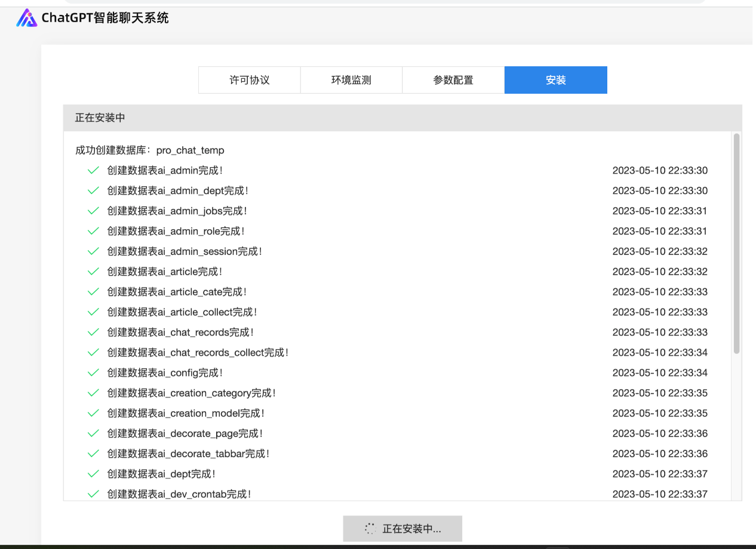
Task: Go to the 参数配置 tab
Action: (453, 80)
